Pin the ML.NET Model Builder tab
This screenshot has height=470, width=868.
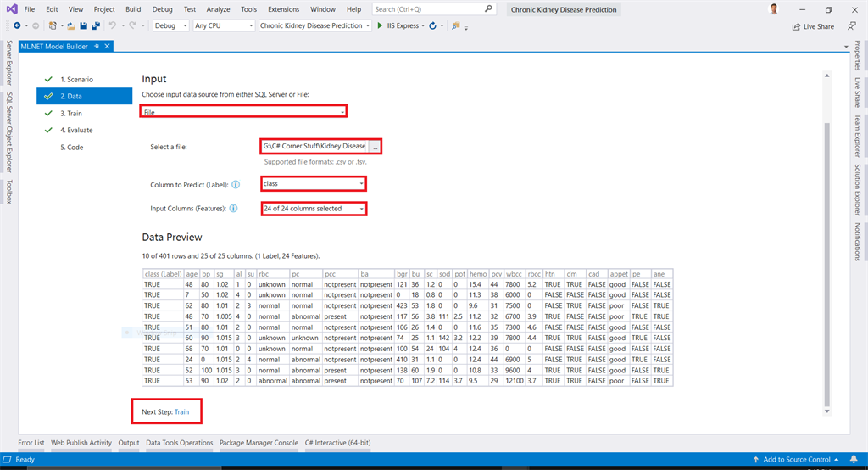pyautogui.click(x=97, y=46)
